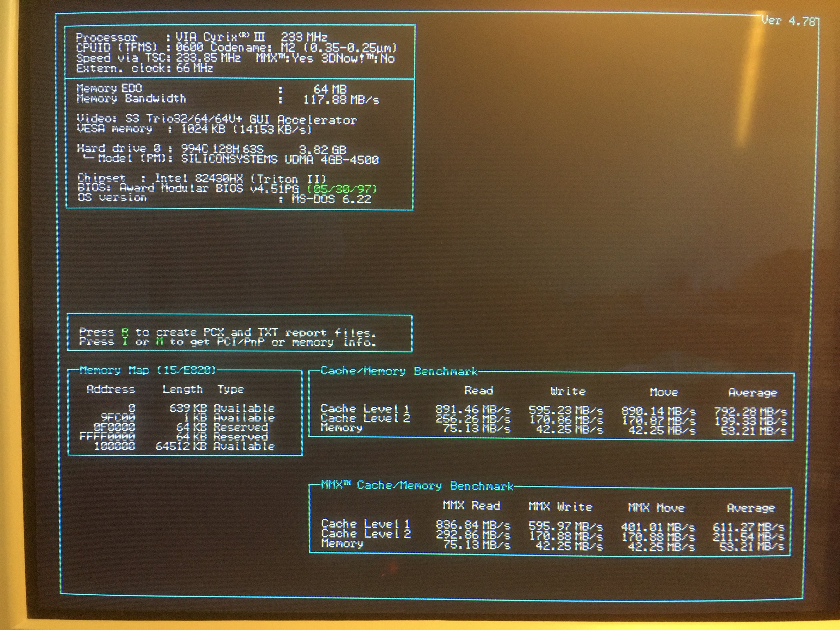Click the green R key hint
Image resolution: width=840 pixels, height=630 pixels.
(125, 332)
